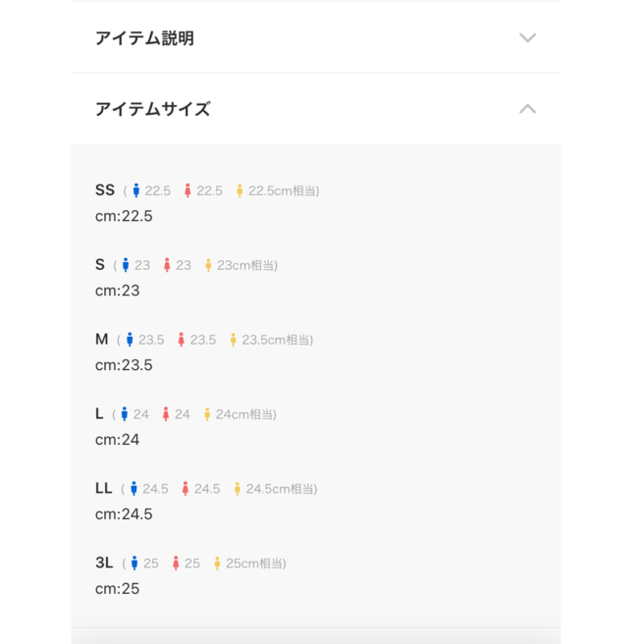
Task: Click the 24cm相当 kids size text
Action: coord(246,414)
